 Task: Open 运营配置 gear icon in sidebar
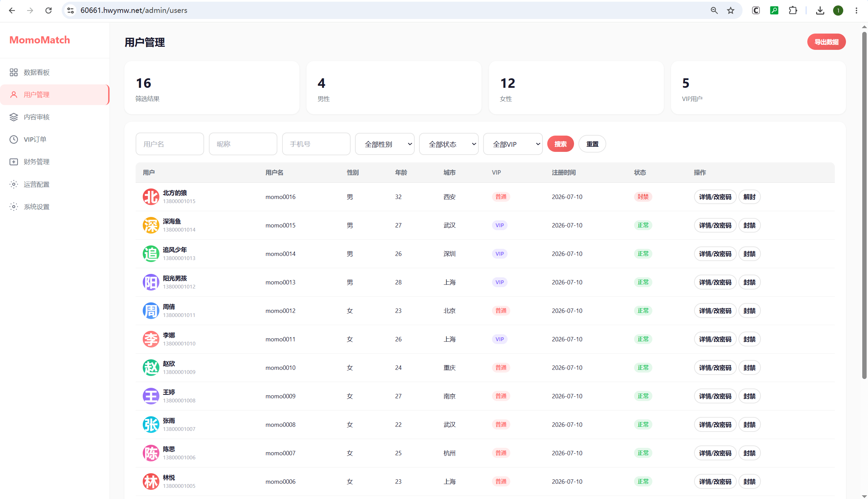(14, 184)
